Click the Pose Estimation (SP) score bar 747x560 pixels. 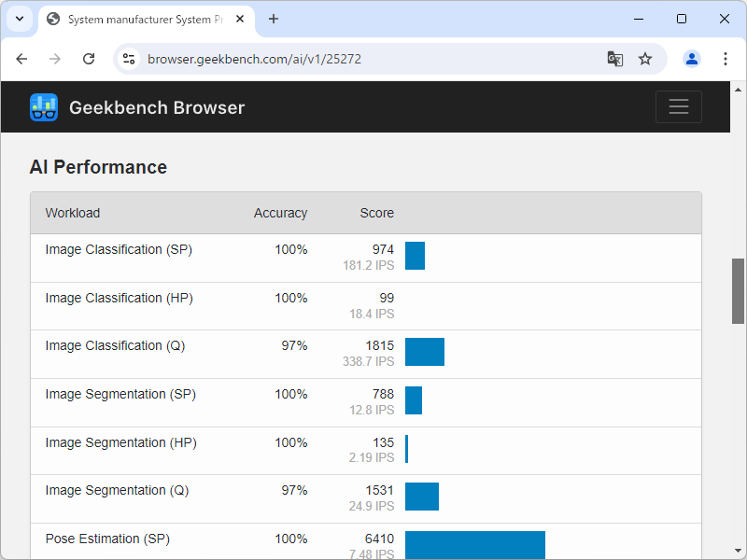coord(474,545)
